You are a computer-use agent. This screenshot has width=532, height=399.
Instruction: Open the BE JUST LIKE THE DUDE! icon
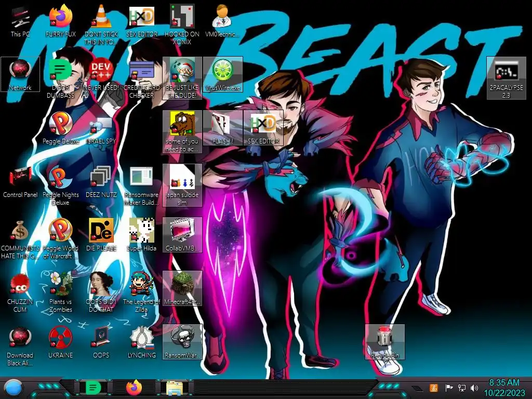pos(182,78)
